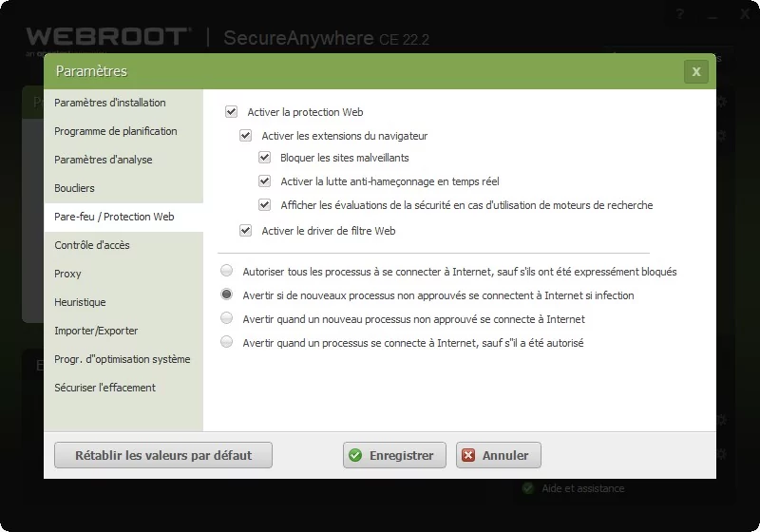Toggle Bloquer les sites malveillants checkbox
The height and width of the screenshot is (532, 760).
pos(265,158)
